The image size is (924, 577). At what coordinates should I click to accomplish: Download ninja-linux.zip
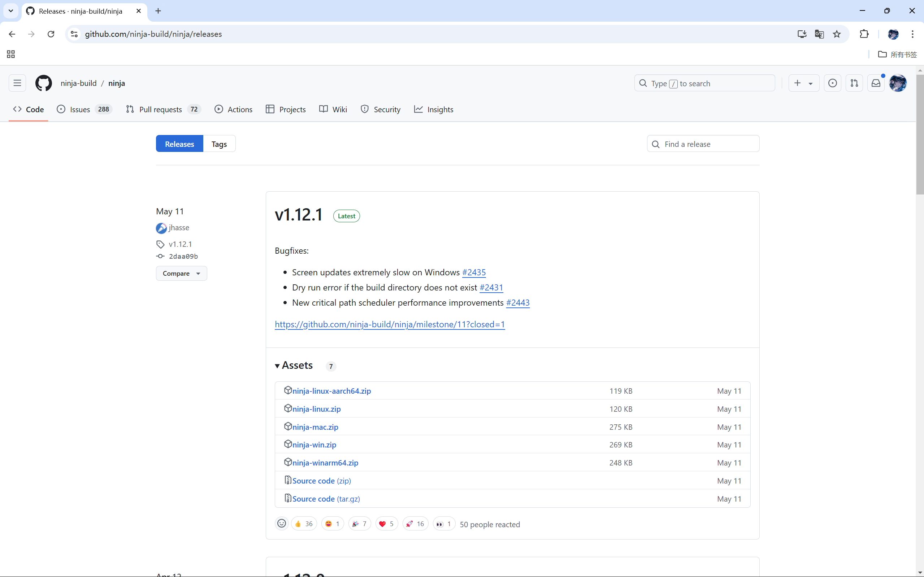coord(317,409)
